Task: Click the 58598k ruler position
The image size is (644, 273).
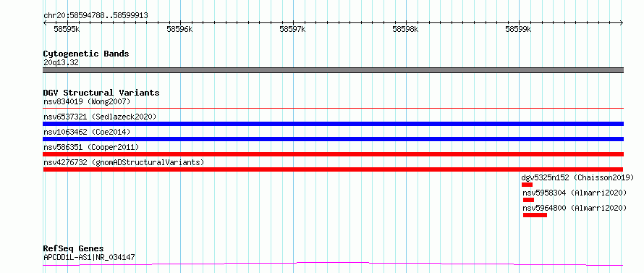Action: [x=405, y=30]
